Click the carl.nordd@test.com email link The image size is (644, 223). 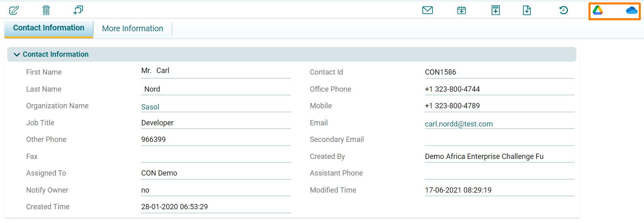coord(459,124)
